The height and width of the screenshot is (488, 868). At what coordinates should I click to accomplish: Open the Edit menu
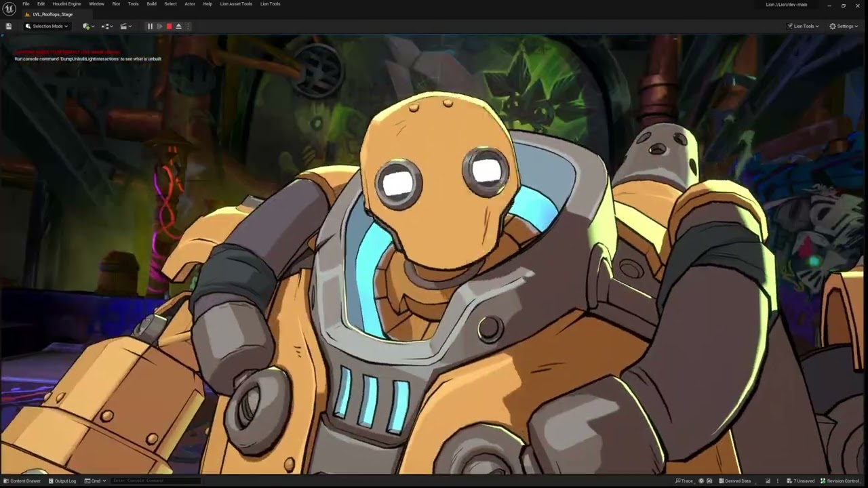point(41,4)
